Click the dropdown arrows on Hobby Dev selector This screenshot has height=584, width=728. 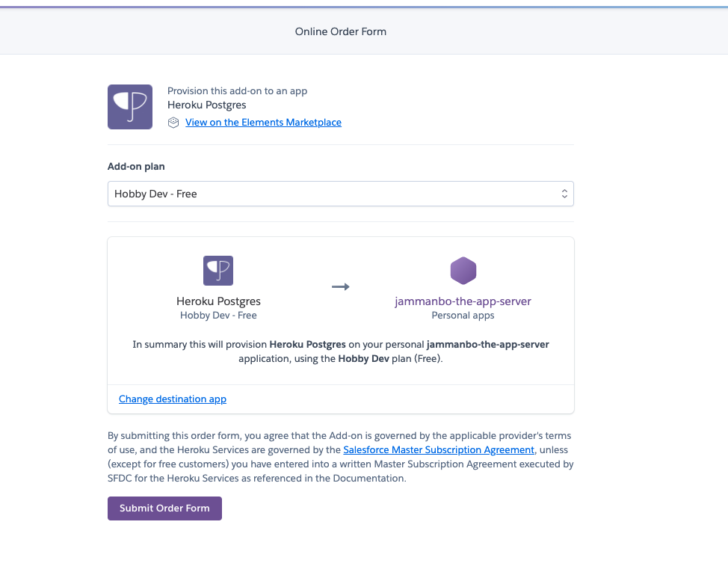[x=564, y=194]
